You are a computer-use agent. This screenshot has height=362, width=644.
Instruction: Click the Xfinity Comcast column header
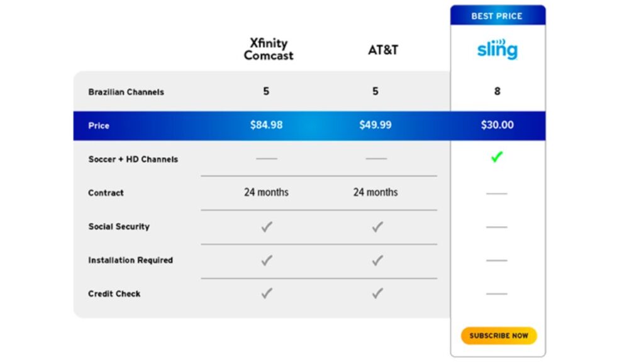[x=269, y=49]
